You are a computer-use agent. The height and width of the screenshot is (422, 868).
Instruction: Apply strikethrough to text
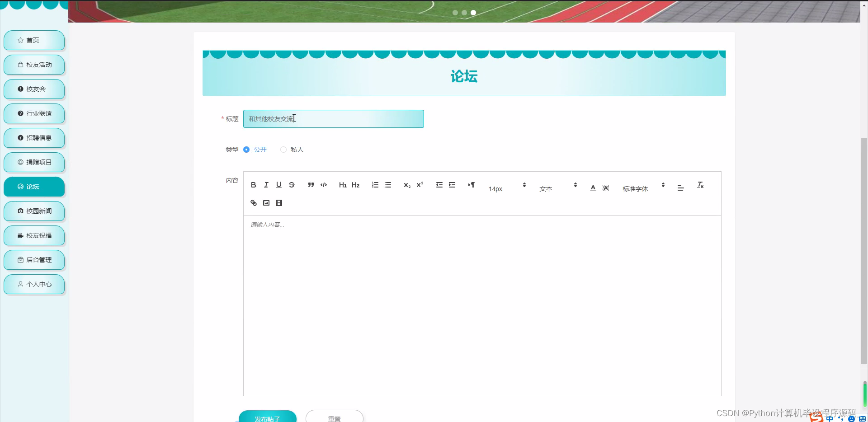[x=291, y=185]
